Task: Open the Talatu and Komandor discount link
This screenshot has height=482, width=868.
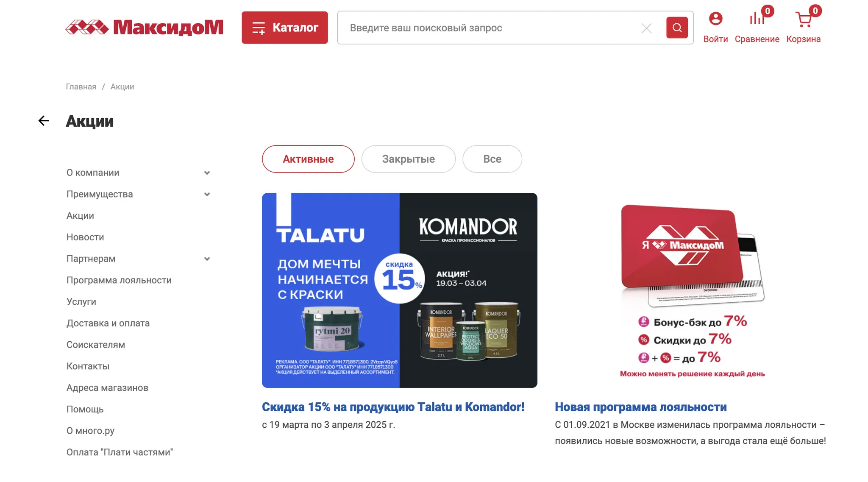Action: tap(393, 407)
